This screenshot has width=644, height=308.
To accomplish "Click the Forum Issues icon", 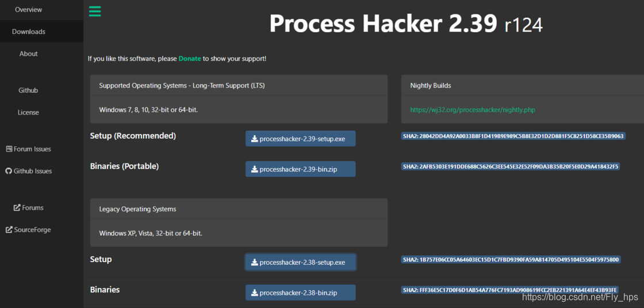I will (9, 149).
